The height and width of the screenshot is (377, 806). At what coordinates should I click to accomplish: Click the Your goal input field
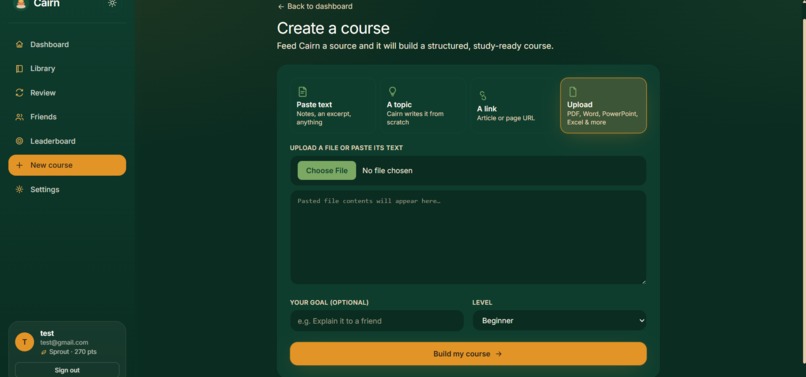[x=377, y=320]
